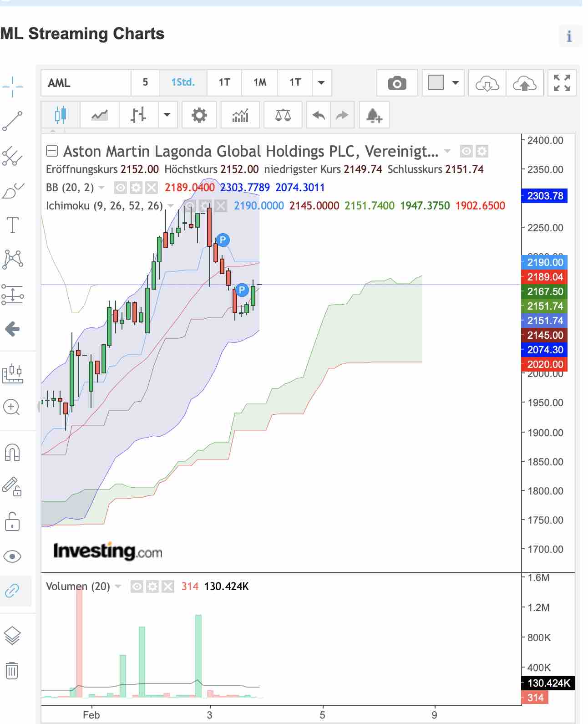The image size is (588, 724).
Task: Click the trash icon to remove drawings
Action: coord(12,670)
